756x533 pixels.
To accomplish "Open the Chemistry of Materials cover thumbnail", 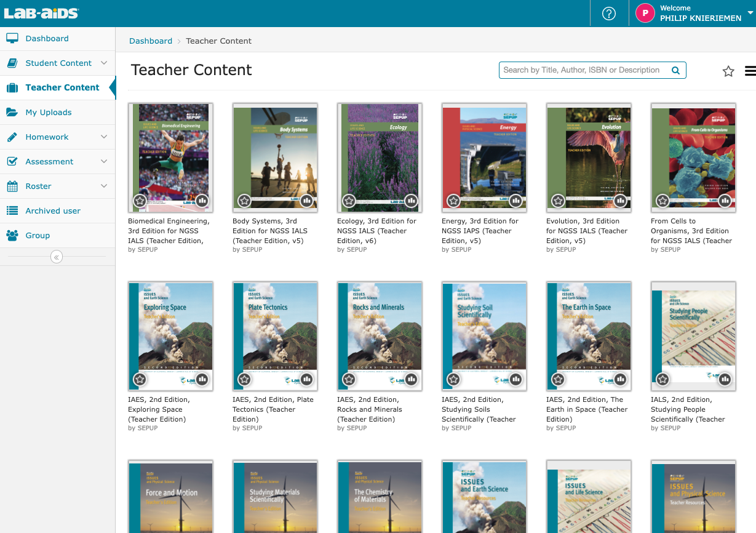I will coord(380,497).
